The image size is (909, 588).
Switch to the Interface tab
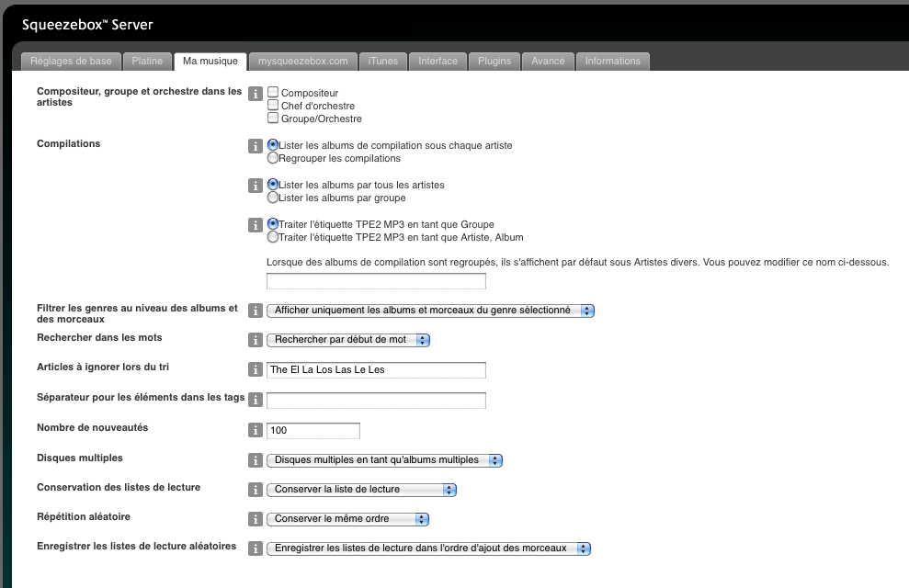click(438, 62)
